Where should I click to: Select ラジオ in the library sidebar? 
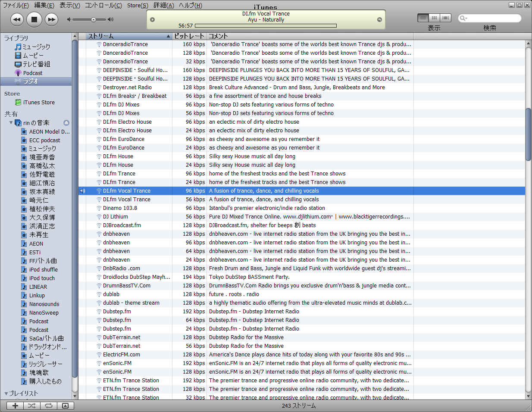coord(36,81)
